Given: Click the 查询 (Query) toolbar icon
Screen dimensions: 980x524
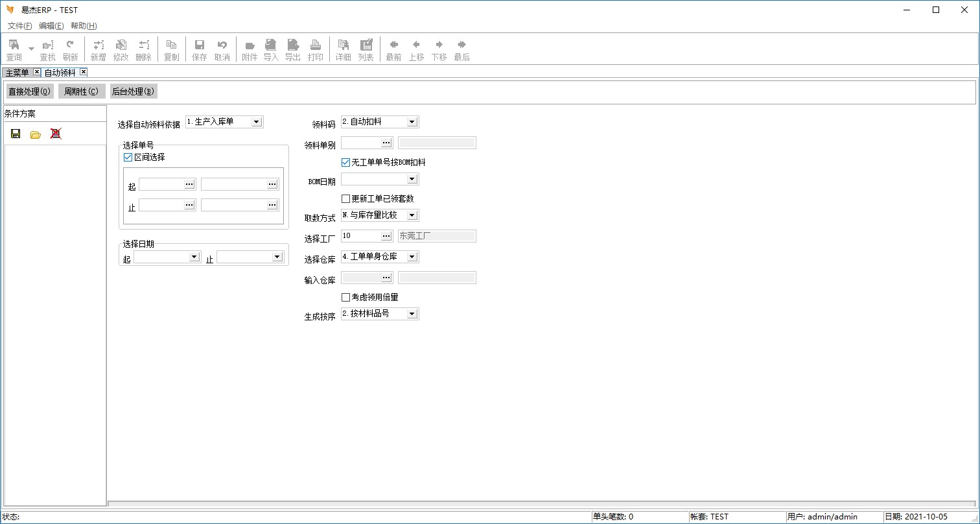Looking at the screenshot, I should point(14,49).
